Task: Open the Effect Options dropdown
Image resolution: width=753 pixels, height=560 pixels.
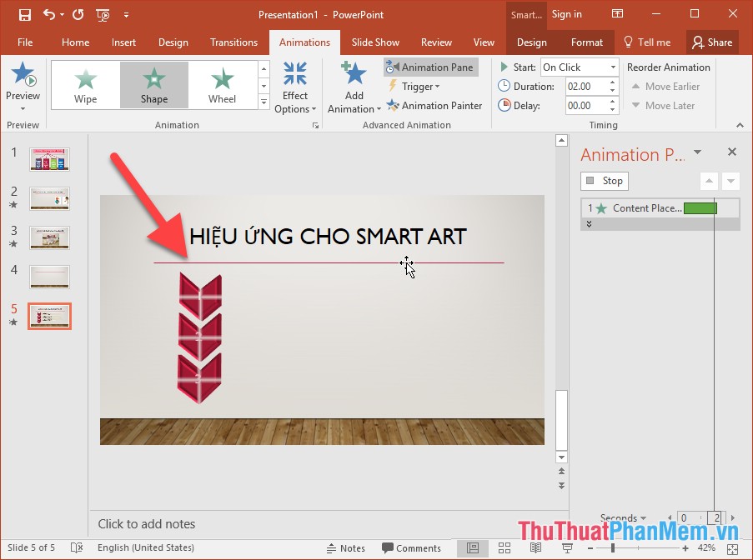Action: [x=295, y=87]
